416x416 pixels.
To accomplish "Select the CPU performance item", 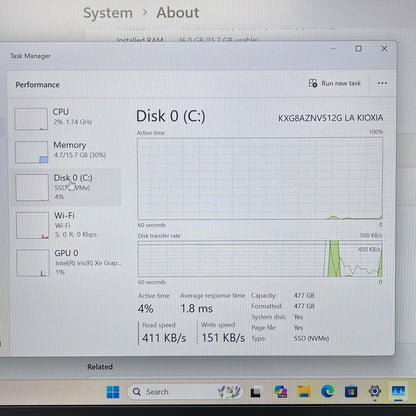I will point(67,118).
